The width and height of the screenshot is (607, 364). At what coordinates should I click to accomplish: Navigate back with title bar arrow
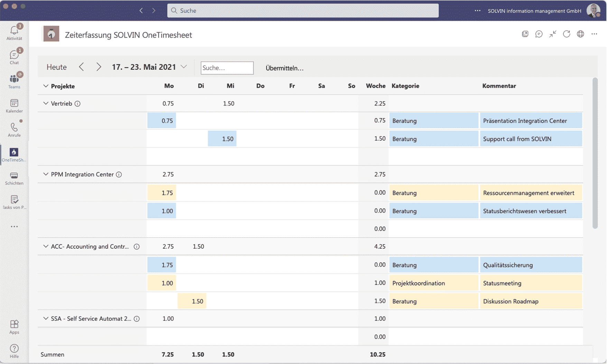pos(141,11)
